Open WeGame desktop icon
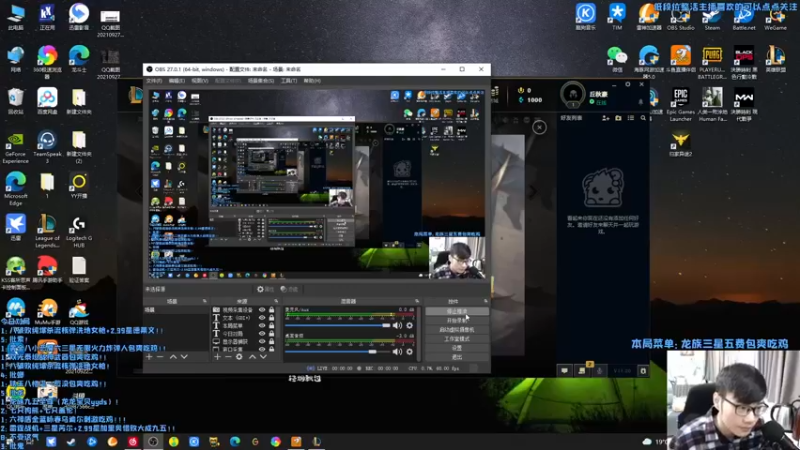This screenshot has height=450, width=800. 776,17
